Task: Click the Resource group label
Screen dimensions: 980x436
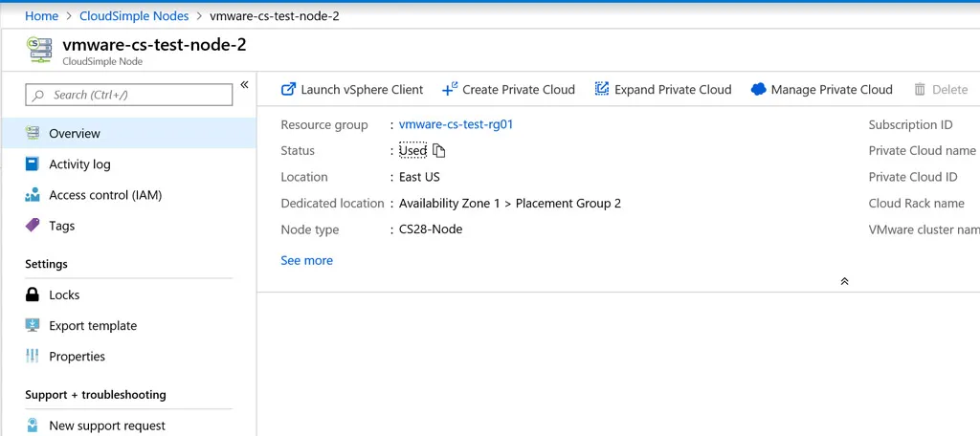Action: pyautogui.click(x=324, y=125)
